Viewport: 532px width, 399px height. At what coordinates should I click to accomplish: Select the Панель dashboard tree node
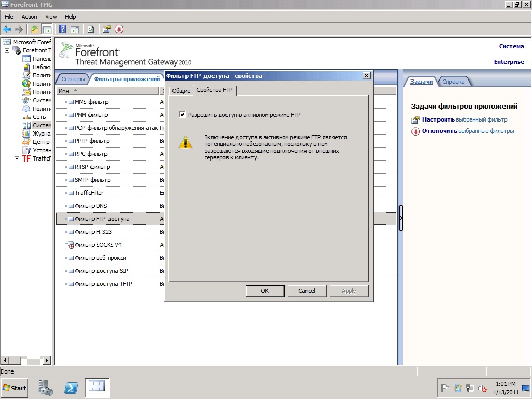tap(37, 59)
